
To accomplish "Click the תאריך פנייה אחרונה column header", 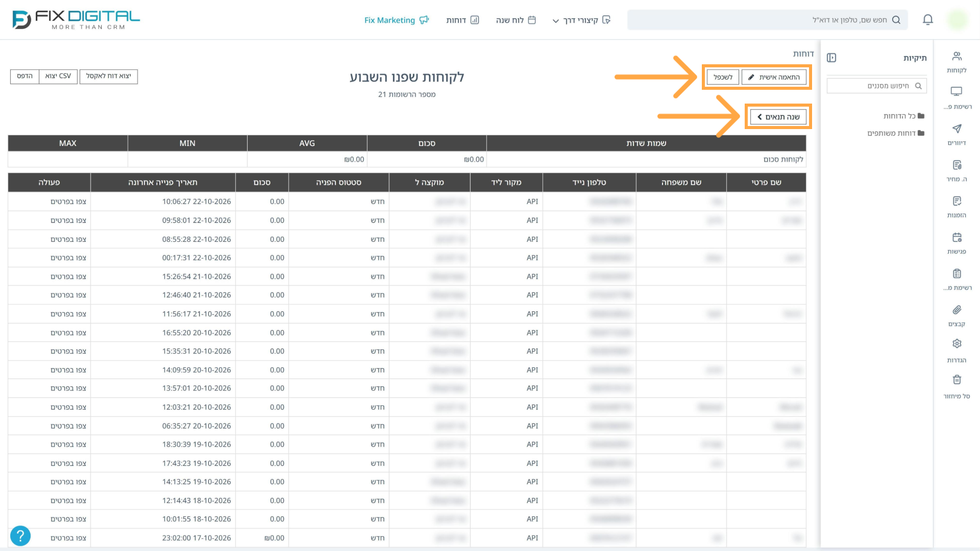I will click(163, 182).
